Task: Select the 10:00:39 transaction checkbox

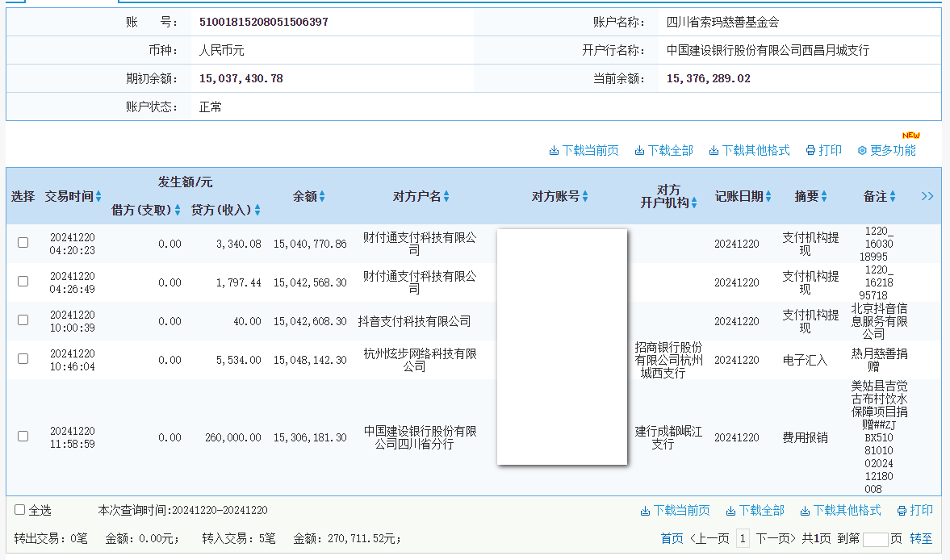Action: (x=23, y=320)
